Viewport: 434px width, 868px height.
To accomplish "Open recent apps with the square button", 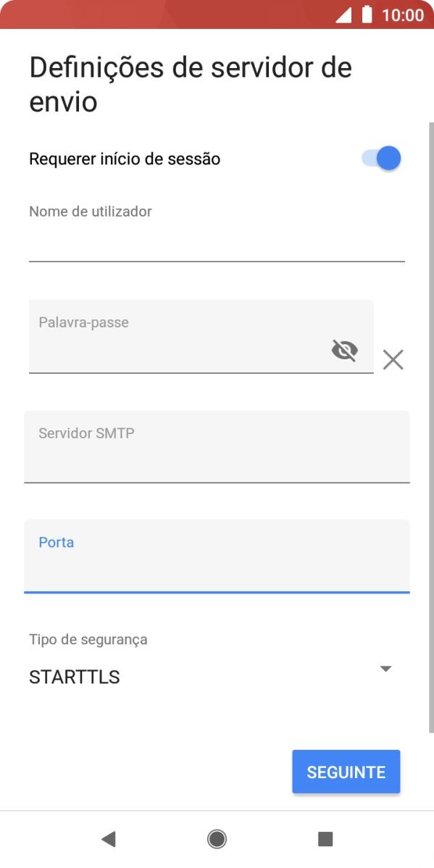I will pos(325,839).
